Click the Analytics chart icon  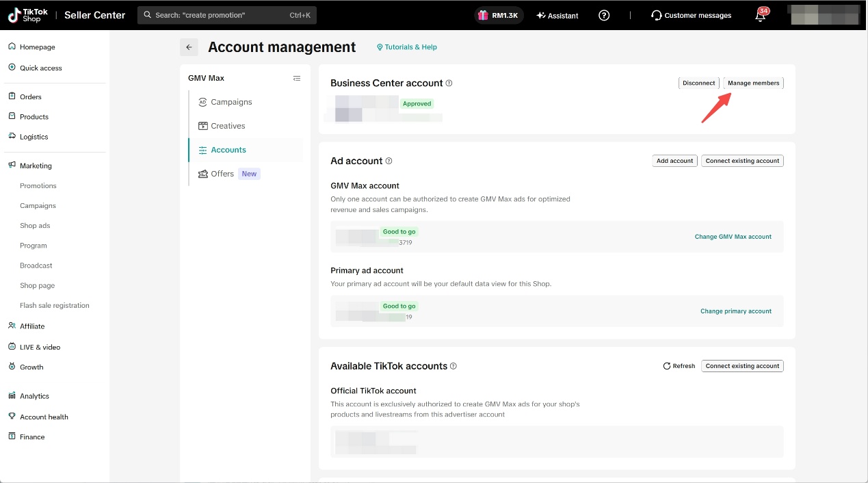(x=12, y=395)
